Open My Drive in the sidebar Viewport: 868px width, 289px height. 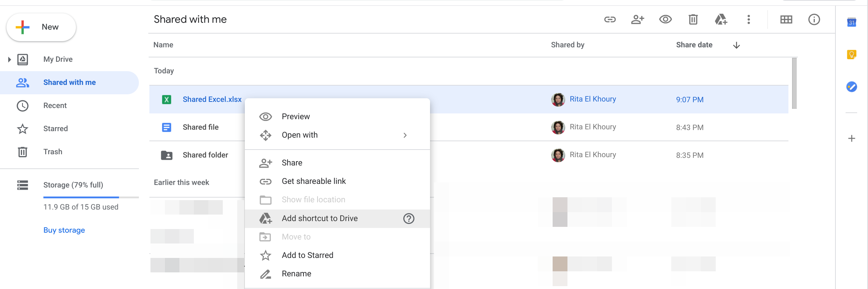58,59
